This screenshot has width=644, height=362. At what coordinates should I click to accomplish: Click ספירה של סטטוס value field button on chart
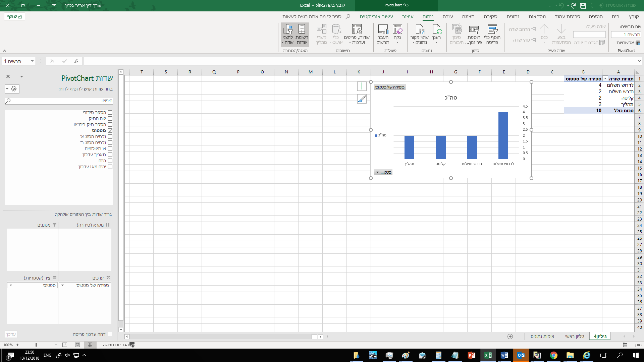[390, 87]
